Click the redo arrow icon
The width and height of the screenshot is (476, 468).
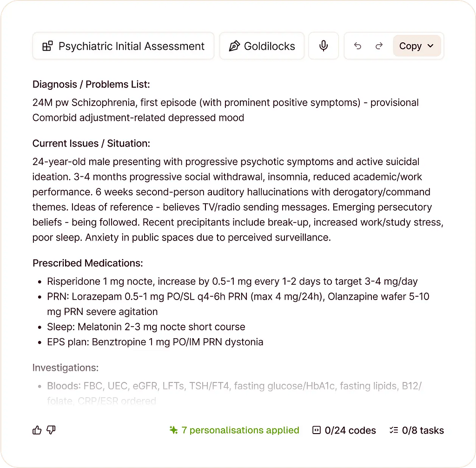(x=379, y=46)
